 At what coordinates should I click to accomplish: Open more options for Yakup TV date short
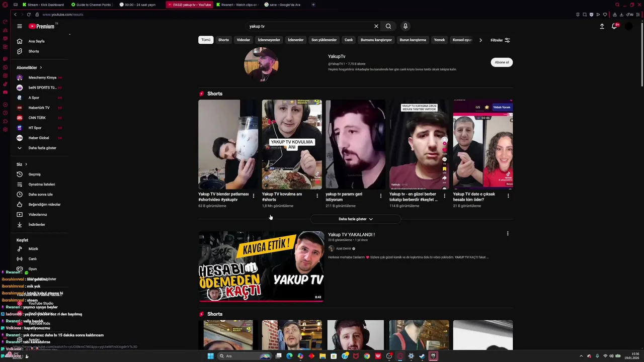tap(508, 196)
